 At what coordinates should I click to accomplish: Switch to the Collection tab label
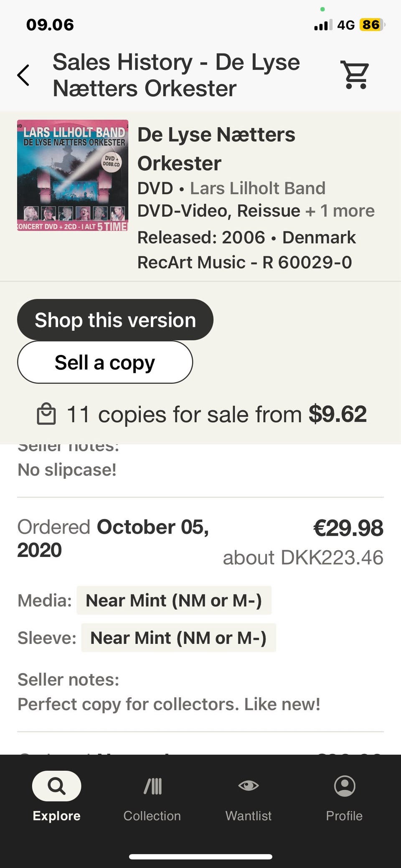pyautogui.click(x=152, y=815)
